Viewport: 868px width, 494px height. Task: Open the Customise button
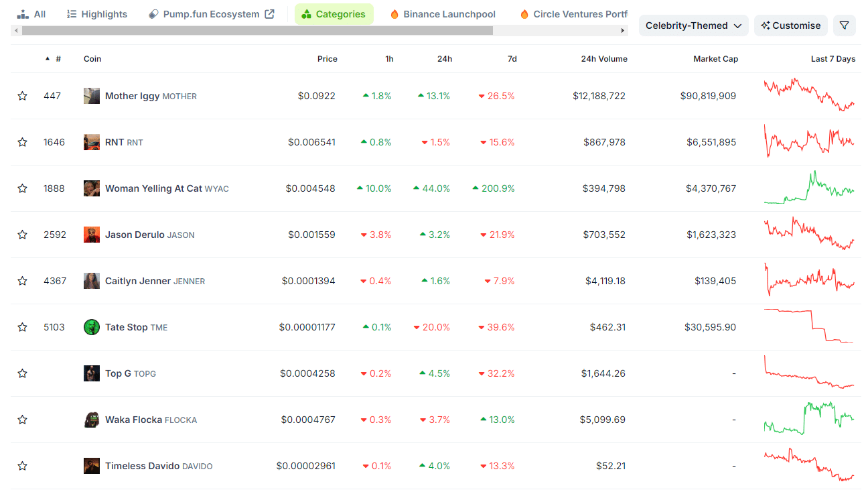point(791,25)
